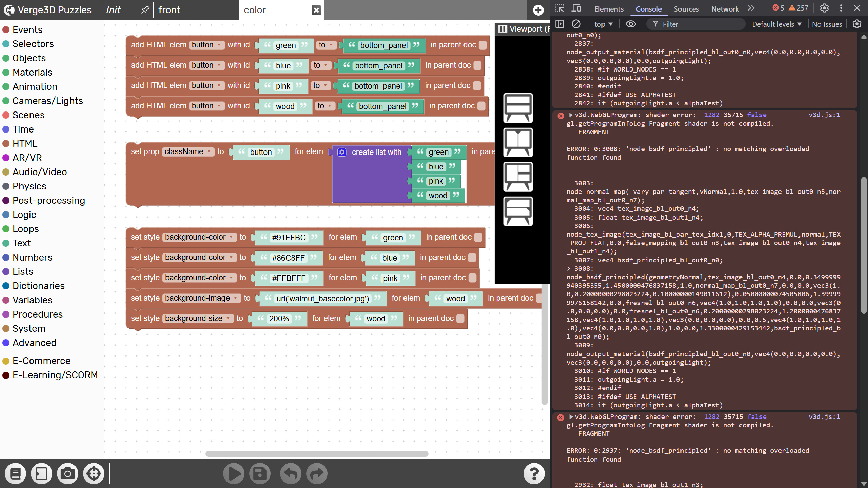The image size is (868, 488).
Task: Enable parent doc checkbox on background-size block
Action: point(460,319)
